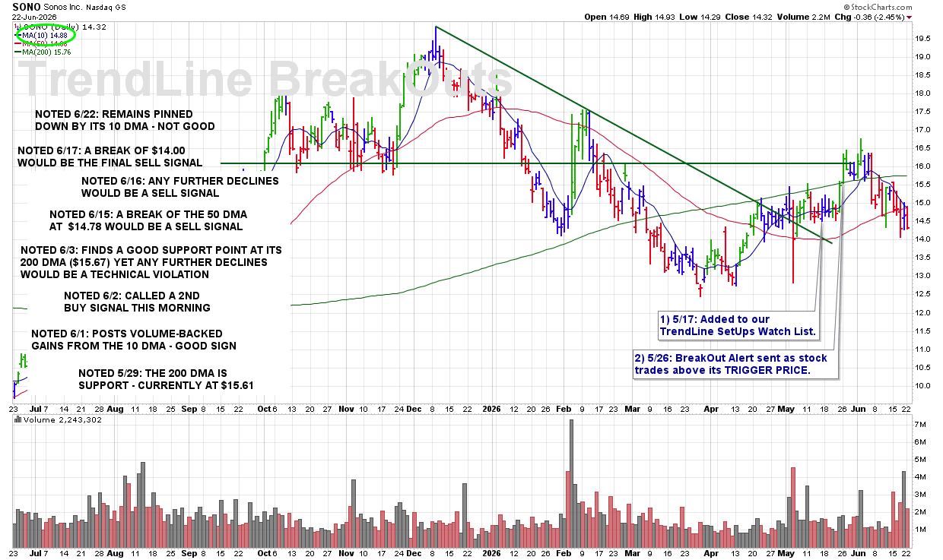Click the 'Nasdaq GS' exchange label

tap(107, 7)
